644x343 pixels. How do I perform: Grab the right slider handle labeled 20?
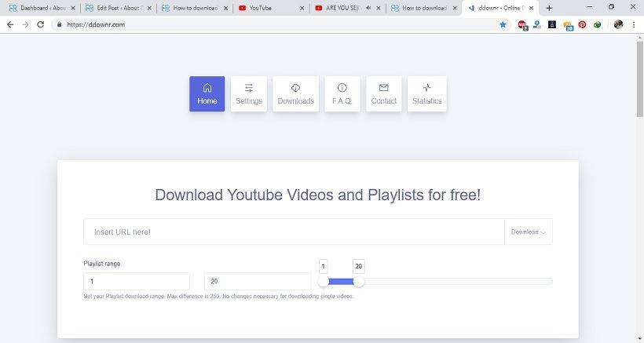[359, 282]
